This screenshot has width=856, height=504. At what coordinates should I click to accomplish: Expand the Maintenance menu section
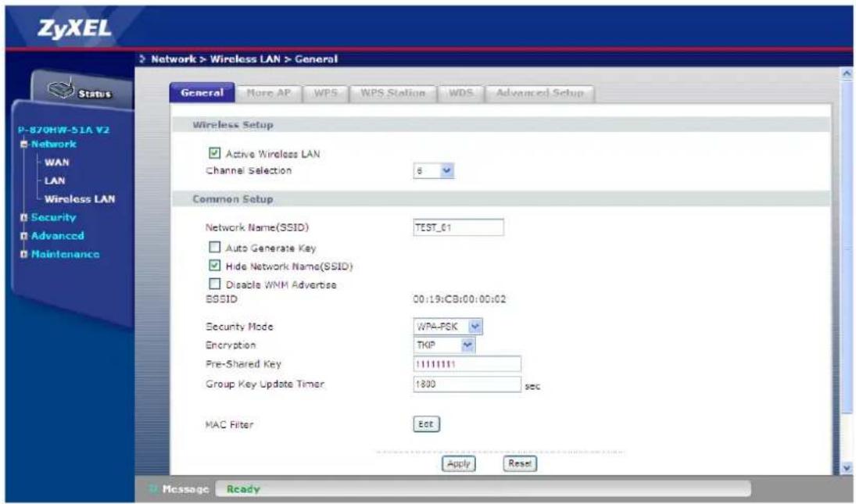click(23, 255)
